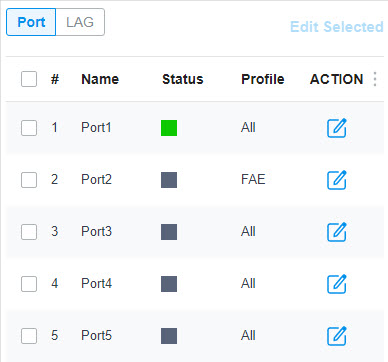Check the box for Port3 row
388x362 pixels.
pos(29,232)
